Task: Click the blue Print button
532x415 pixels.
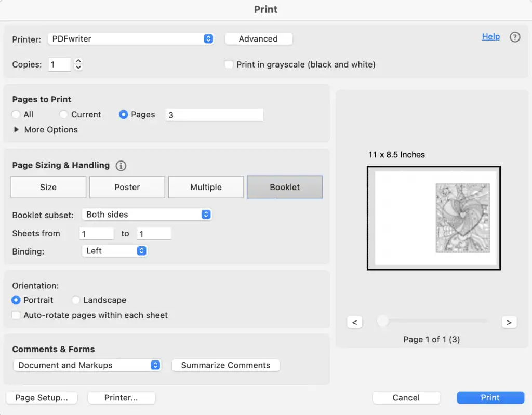Action: pyautogui.click(x=490, y=398)
